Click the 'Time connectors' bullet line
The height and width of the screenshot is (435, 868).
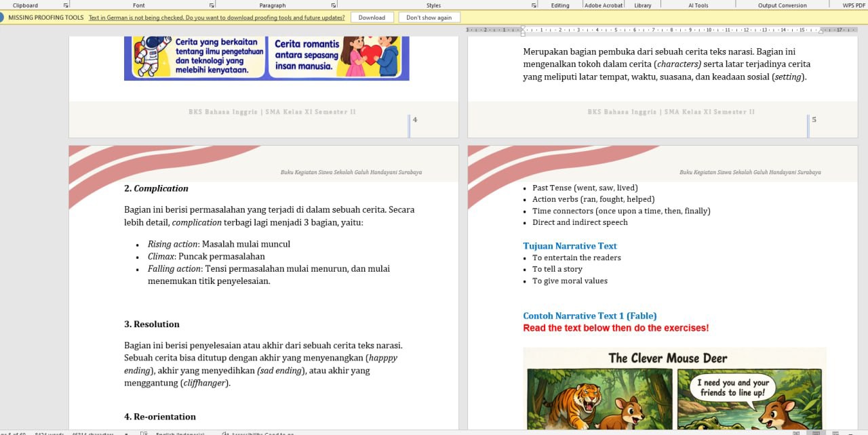[621, 211]
